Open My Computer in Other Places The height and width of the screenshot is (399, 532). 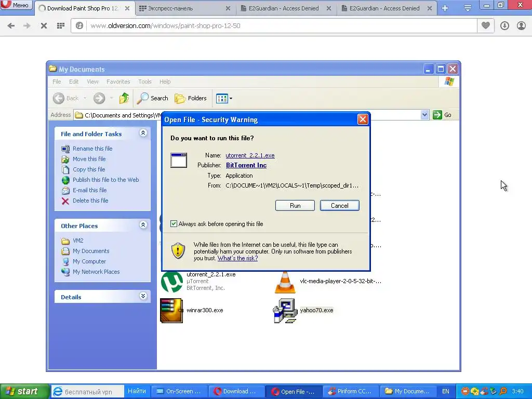89,262
